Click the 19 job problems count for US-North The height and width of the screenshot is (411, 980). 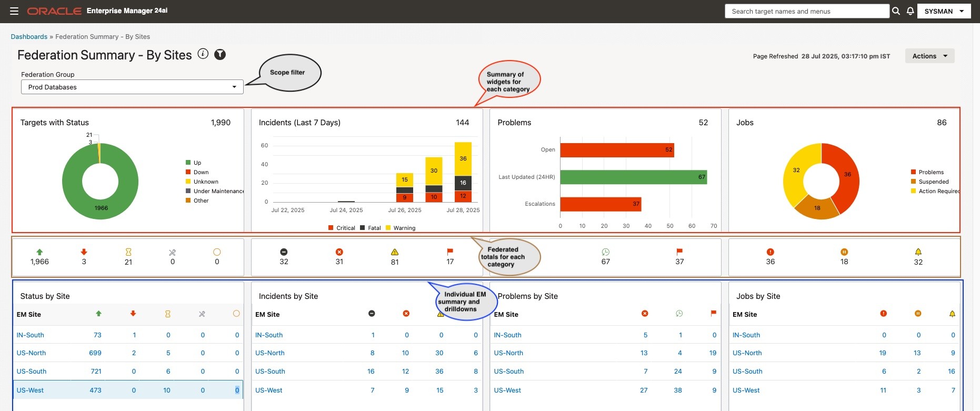pos(883,353)
